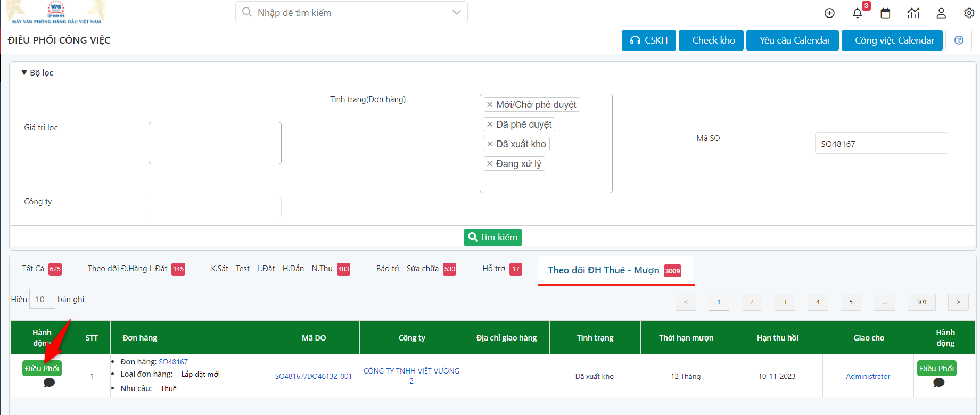Open Yêu cầu Calendar
The image size is (980, 415).
tap(793, 40)
